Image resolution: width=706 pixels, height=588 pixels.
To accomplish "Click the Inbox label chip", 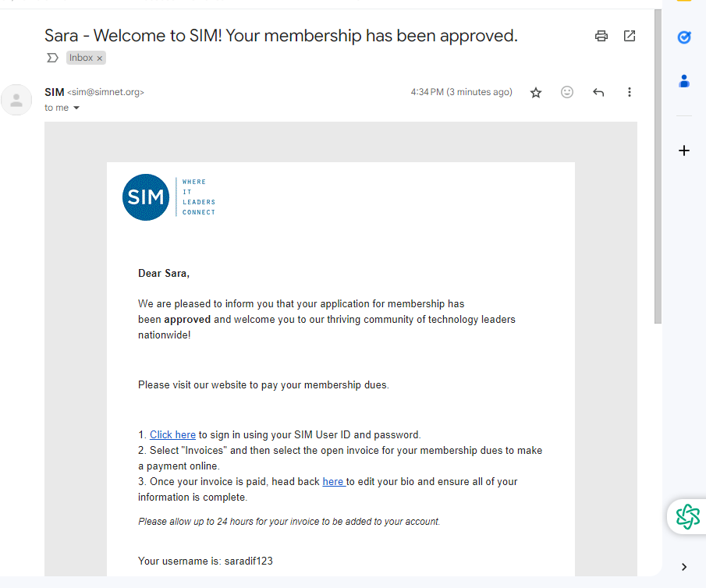I will pos(81,58).
